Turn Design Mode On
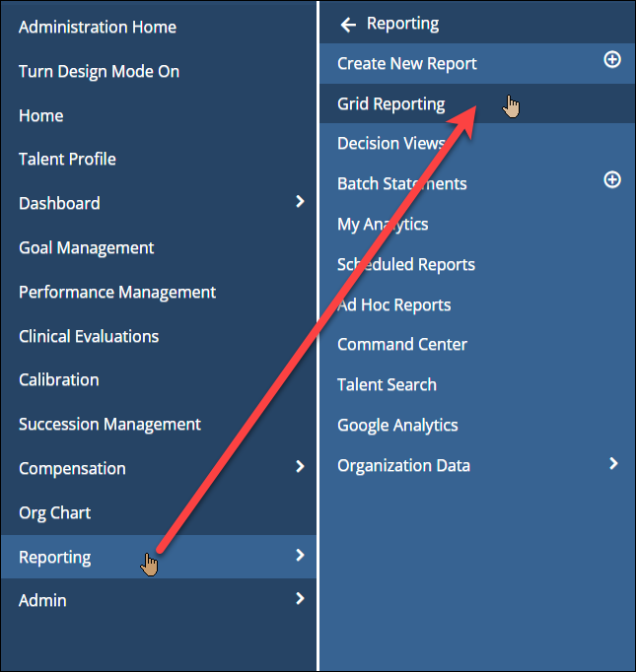The width and height of the screenshot is (636, 672). [99, 72]
